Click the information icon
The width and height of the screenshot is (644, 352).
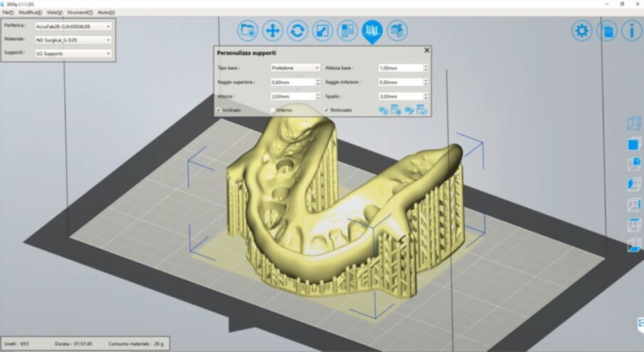pos(630,31)
